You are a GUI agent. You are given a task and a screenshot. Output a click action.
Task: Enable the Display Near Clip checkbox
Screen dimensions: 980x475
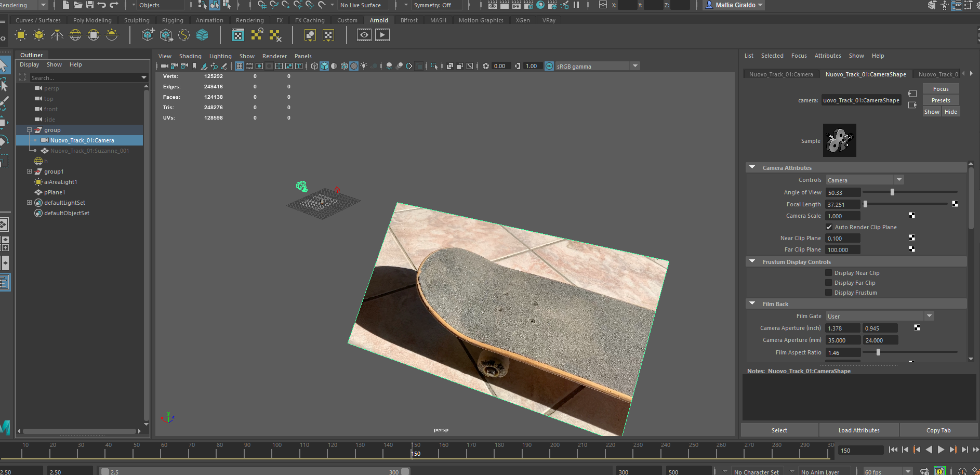point(829,273)
